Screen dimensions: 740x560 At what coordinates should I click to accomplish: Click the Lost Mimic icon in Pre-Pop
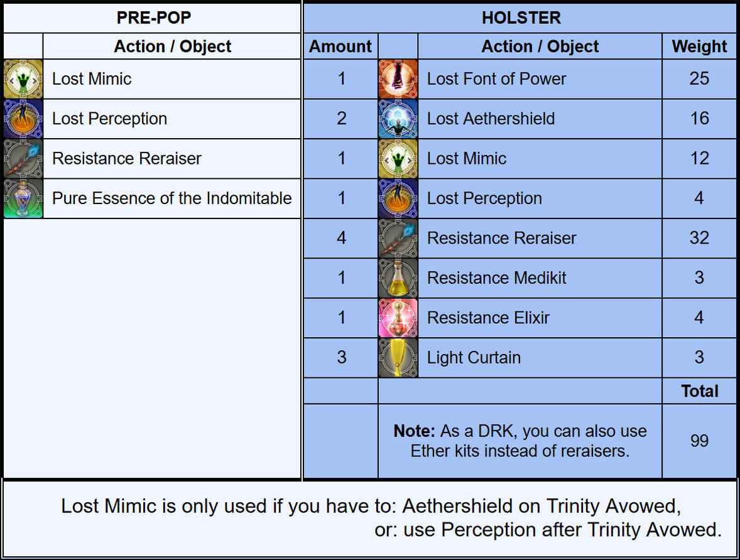(23, 79)
